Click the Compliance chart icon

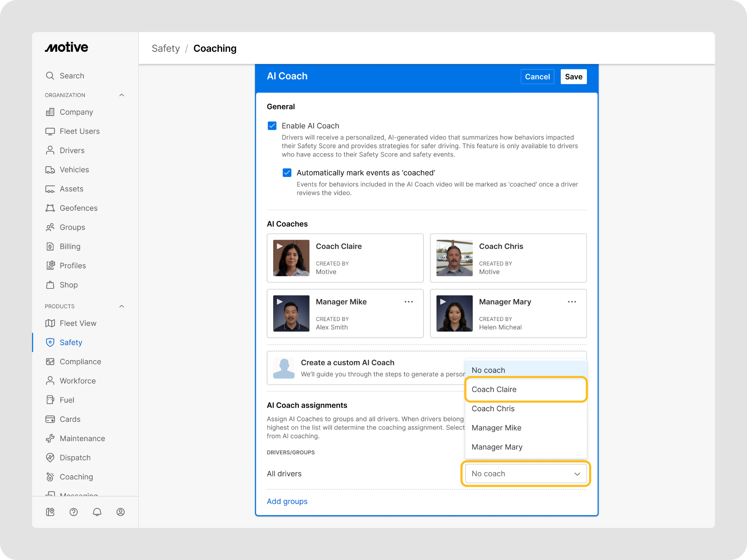pyautogui.click(x=50, y=362)
